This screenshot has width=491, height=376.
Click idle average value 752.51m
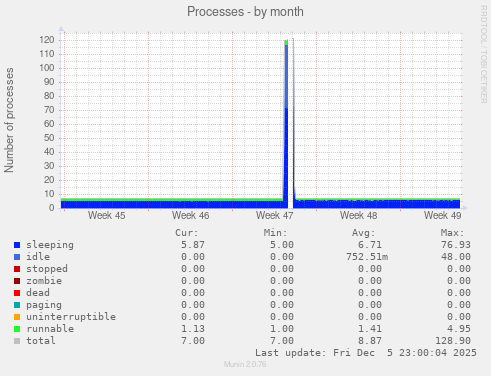367,257
